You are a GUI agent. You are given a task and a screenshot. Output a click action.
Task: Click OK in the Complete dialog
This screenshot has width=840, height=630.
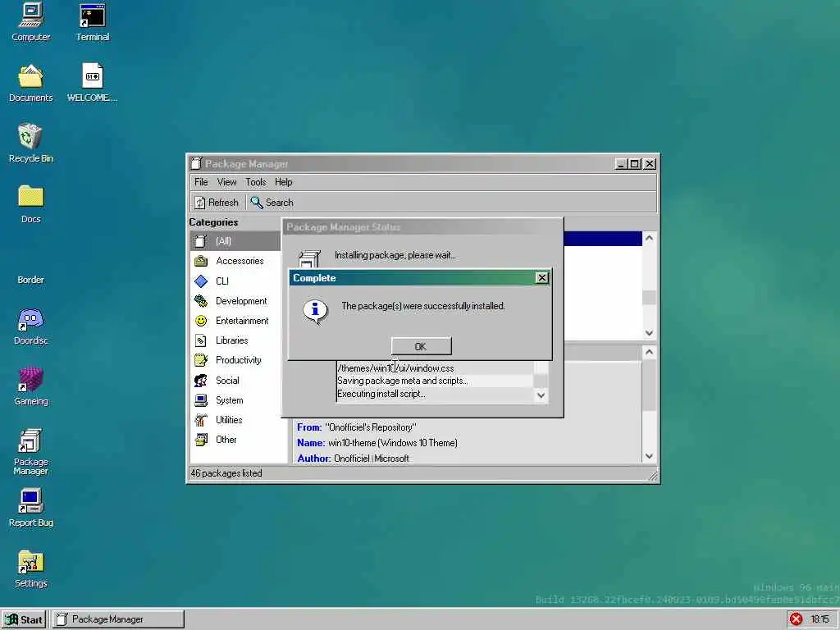421,347
